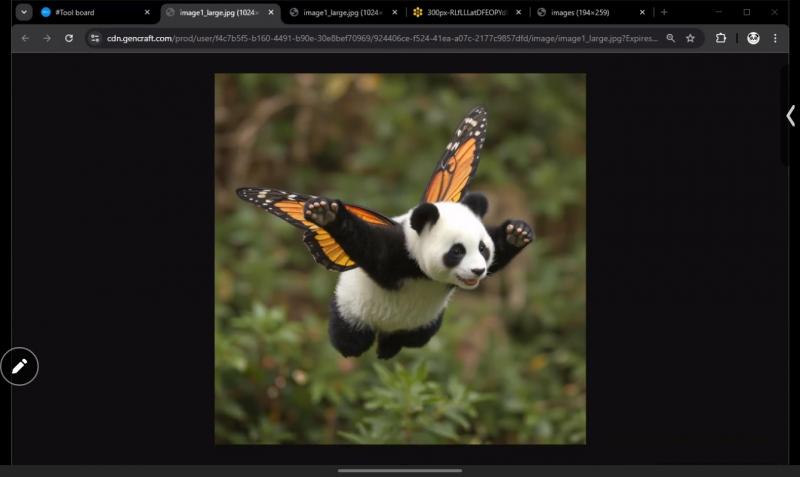The height and width of the screenshot is (477, 800).
Task: Go forward to the next page
Action: click(x=47, y=38)
